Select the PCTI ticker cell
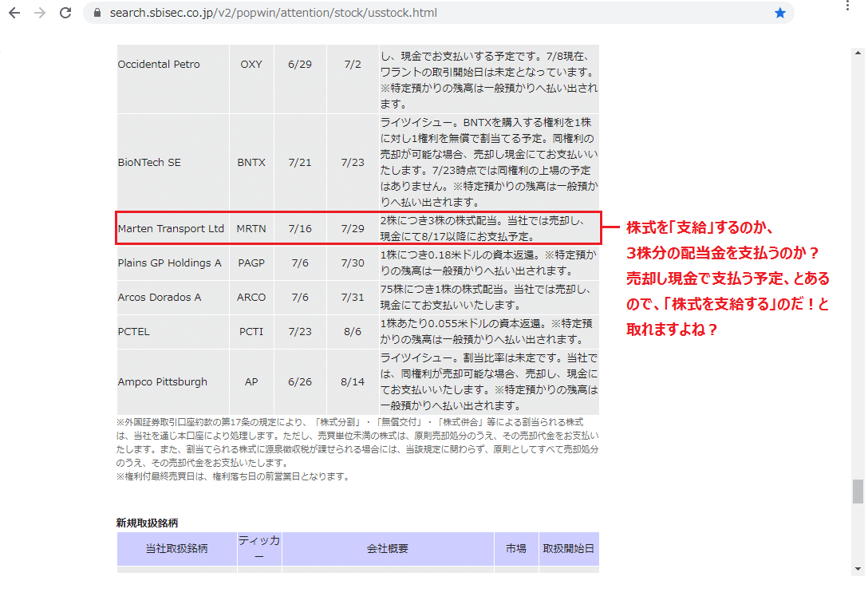The image size is (868, 616). 251,331
